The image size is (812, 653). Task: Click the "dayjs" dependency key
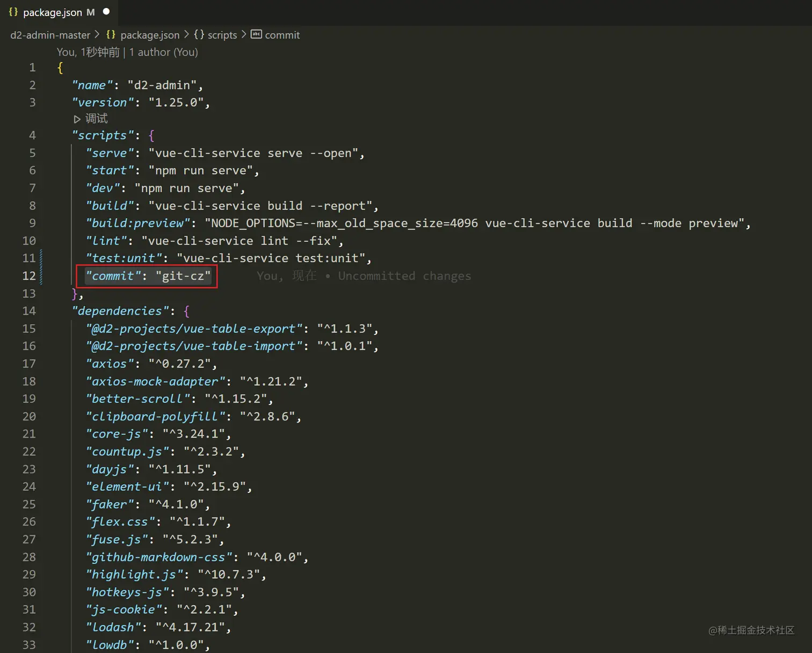click(110, 469)
